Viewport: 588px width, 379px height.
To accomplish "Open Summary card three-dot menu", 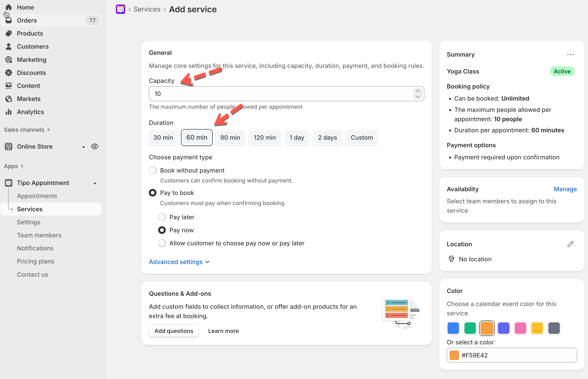I will tap(570, 54).
